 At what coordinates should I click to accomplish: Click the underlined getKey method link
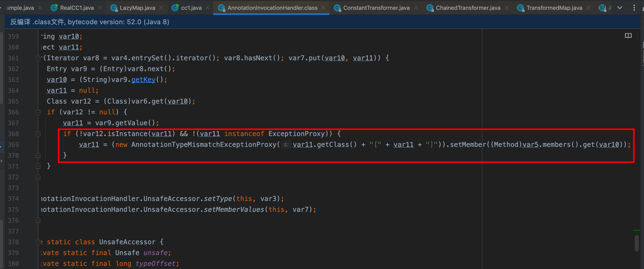pos(143,80)
